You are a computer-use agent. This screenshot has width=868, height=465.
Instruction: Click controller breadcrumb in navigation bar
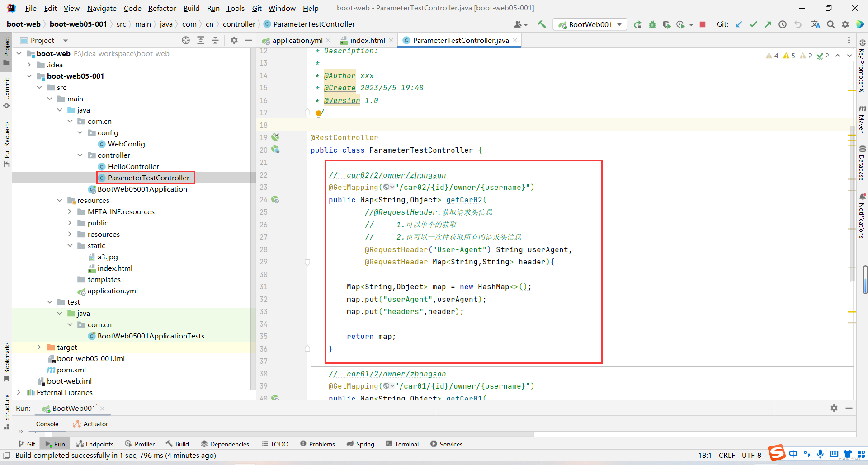(x=239, y=24)
